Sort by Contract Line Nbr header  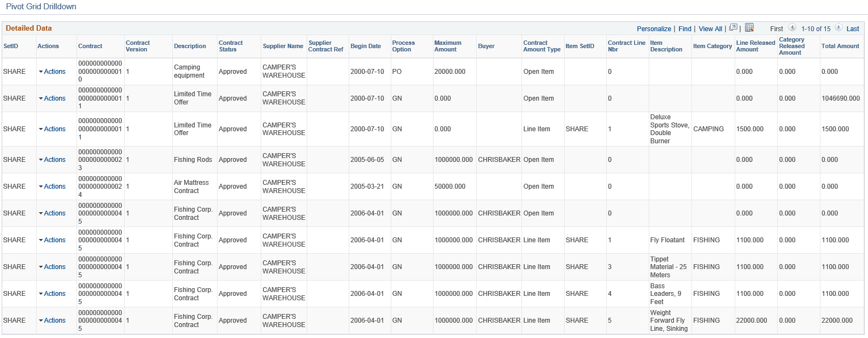pos(626,46)
